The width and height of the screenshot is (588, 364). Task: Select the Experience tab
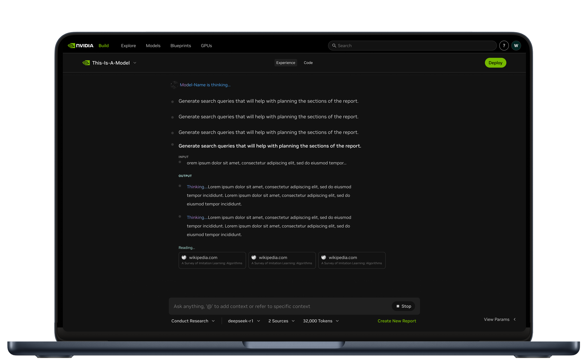pyautogui.click(x=286, y=63)
